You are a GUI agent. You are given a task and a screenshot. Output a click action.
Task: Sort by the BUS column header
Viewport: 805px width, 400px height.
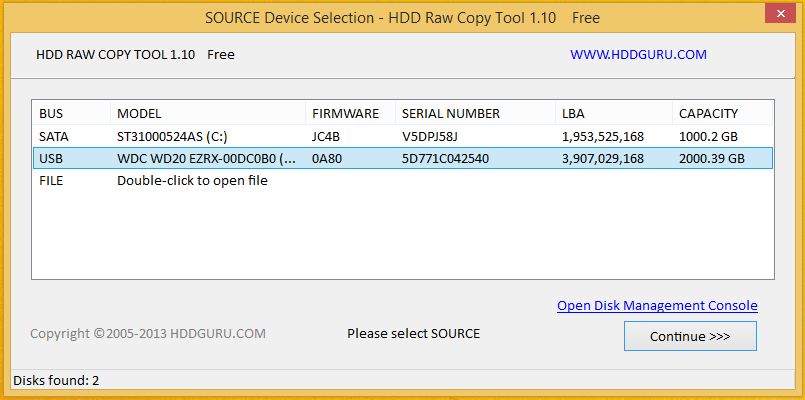click(x=71, y=113)
